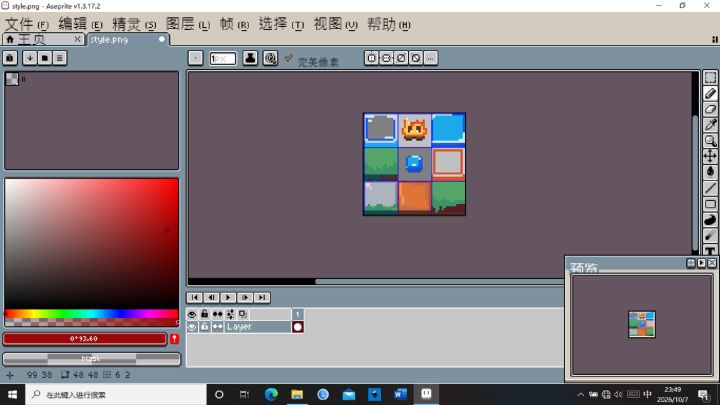Enable vertical symmetry mode icon
The height and width of the screenshot is (405, 720).
click(x=386, y=58)
